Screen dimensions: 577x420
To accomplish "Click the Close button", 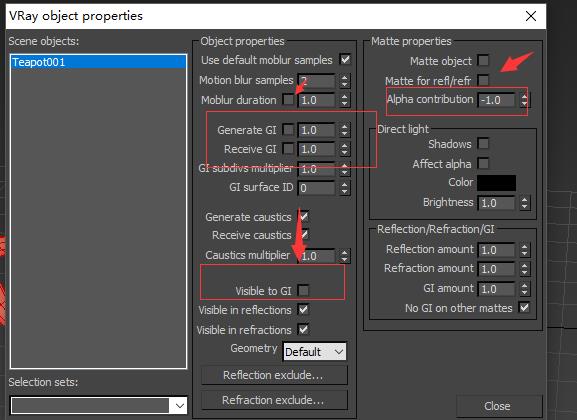I will click(498, 406).
